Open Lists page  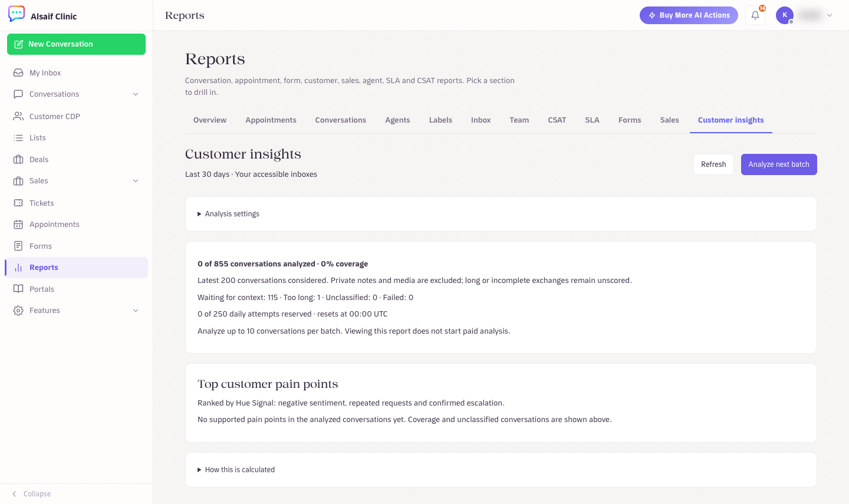pyautogui.click(x=76, y=138)
